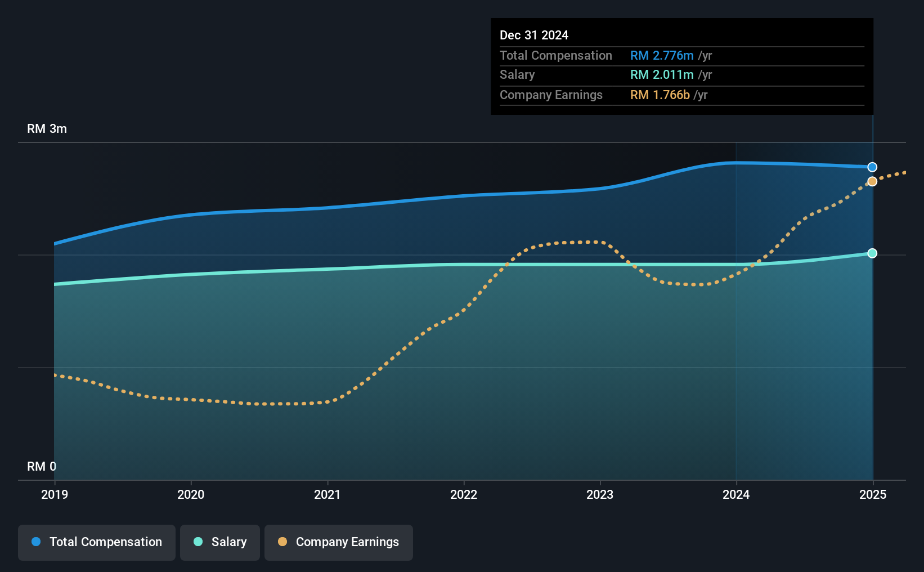Toggle the Salary legend button
The height and width of the screenshot is (572, 924).
[x=220, y=542]
